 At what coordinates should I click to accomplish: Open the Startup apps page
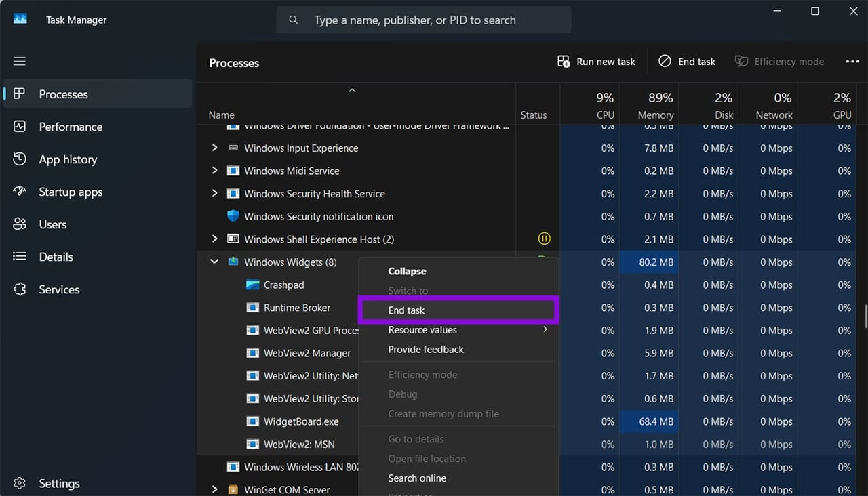click(98, 192)
